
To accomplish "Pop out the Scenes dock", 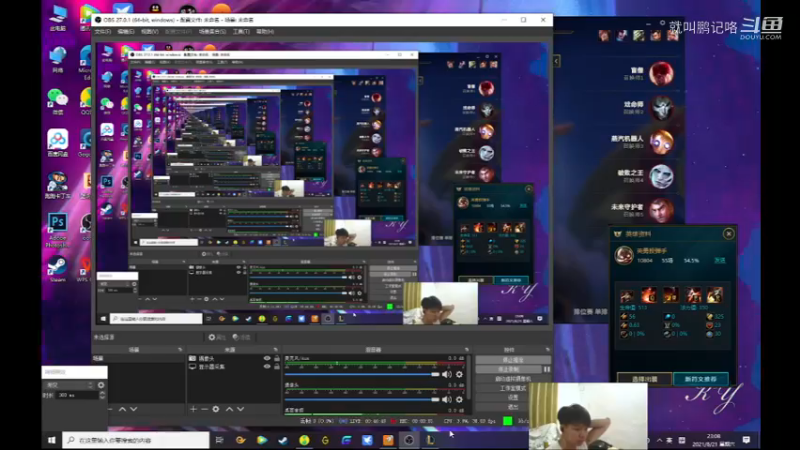I will pyautogui.click(x=180, y=350).
